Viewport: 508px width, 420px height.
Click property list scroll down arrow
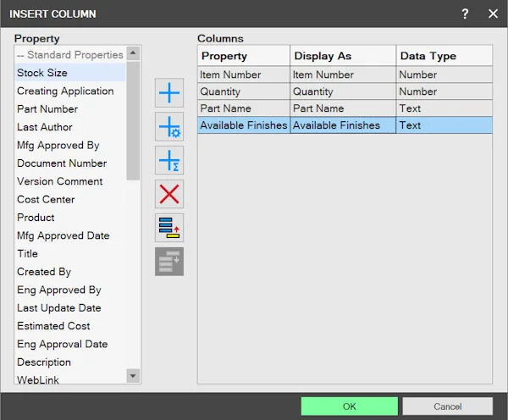133,376
